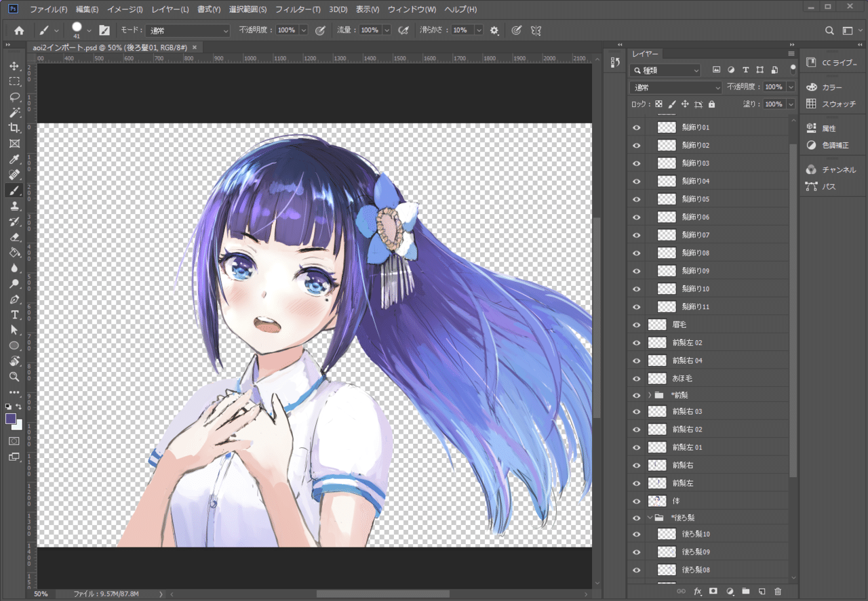Select the Paint Bucket tool

(14, 253)
